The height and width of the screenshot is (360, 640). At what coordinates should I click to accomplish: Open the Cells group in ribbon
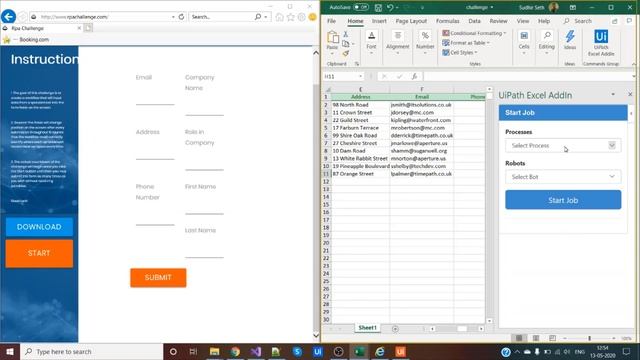524,42
